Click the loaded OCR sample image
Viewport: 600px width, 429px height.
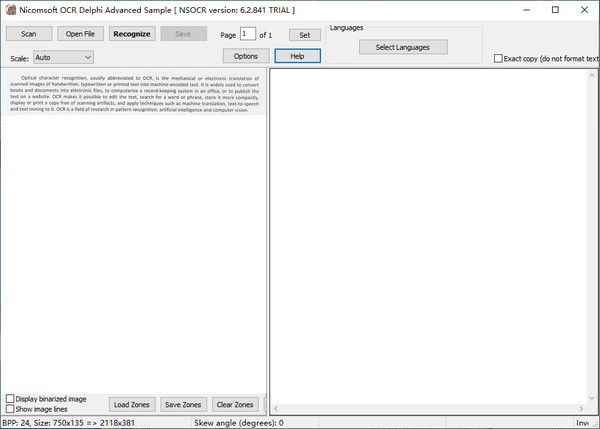click(134, 93)
